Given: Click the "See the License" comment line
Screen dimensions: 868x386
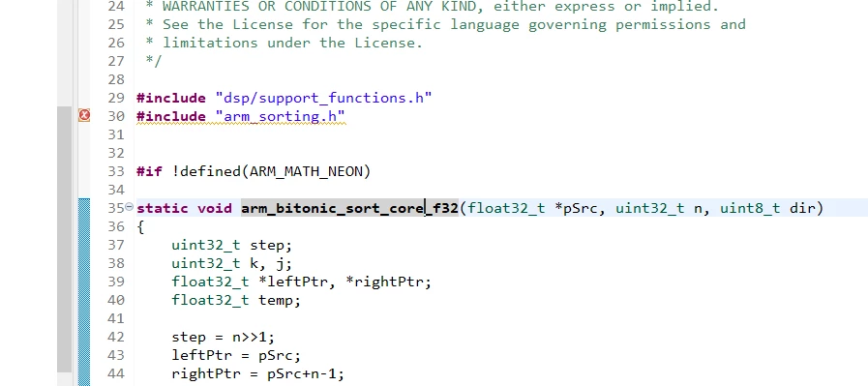Looking at the screenshot, I should (446, 24).
